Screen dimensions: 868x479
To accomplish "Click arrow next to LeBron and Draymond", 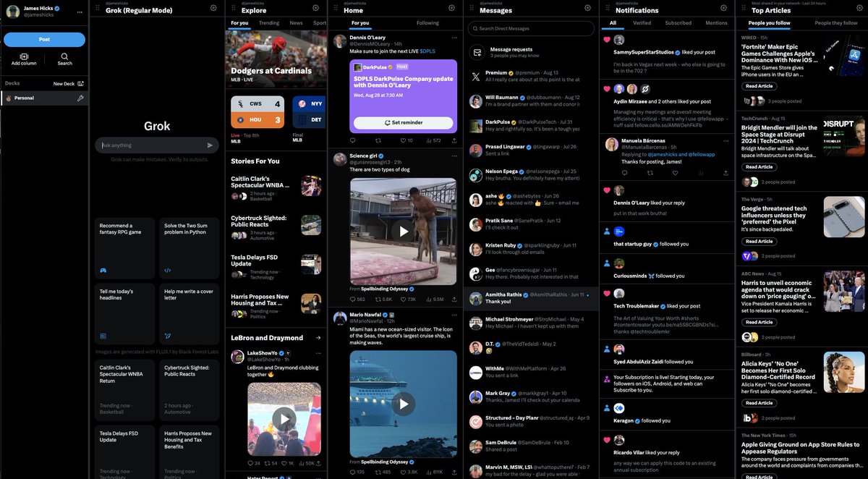I will point(318,337).
